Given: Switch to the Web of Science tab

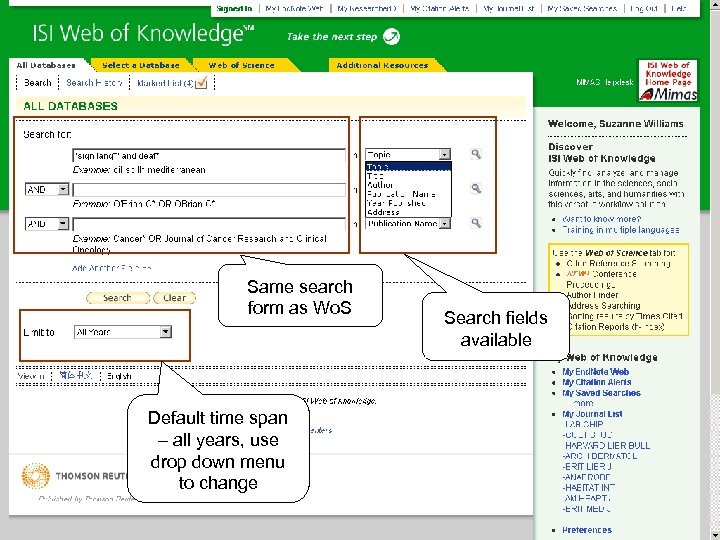Looking at the screenshot, I should 242,65.
